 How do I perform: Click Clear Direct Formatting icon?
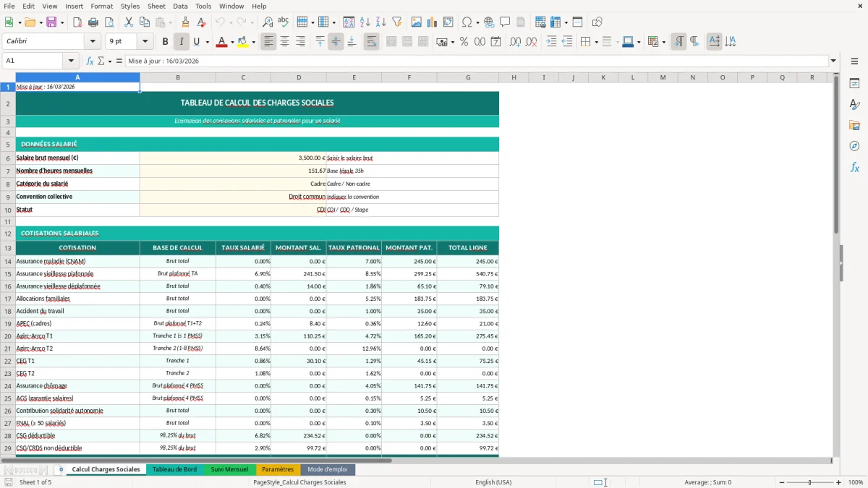[x=201, y=22]
